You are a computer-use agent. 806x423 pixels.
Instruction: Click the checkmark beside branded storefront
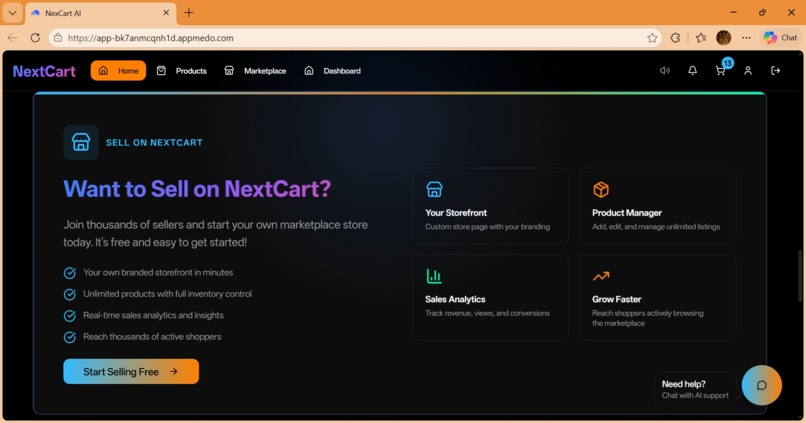click(69, 273)
